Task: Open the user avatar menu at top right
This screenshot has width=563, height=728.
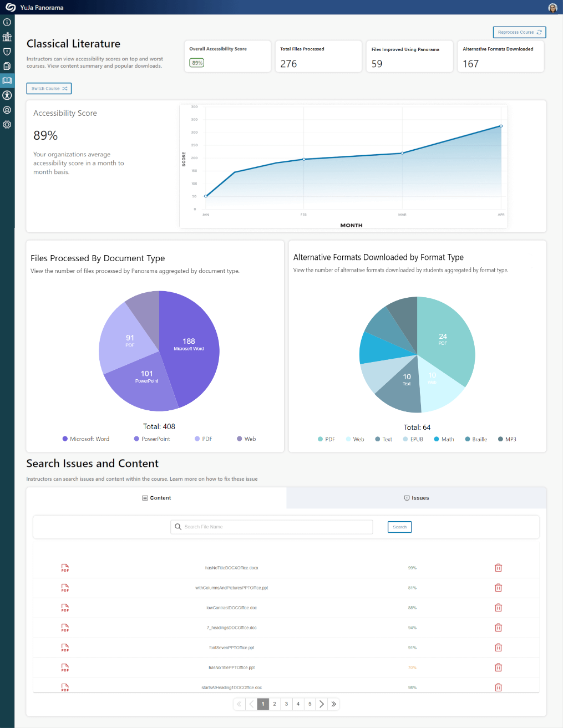Action: tap(552, 8)
